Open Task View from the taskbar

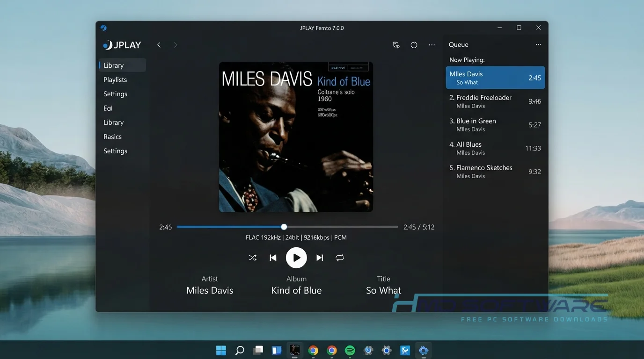pos(258,350)
